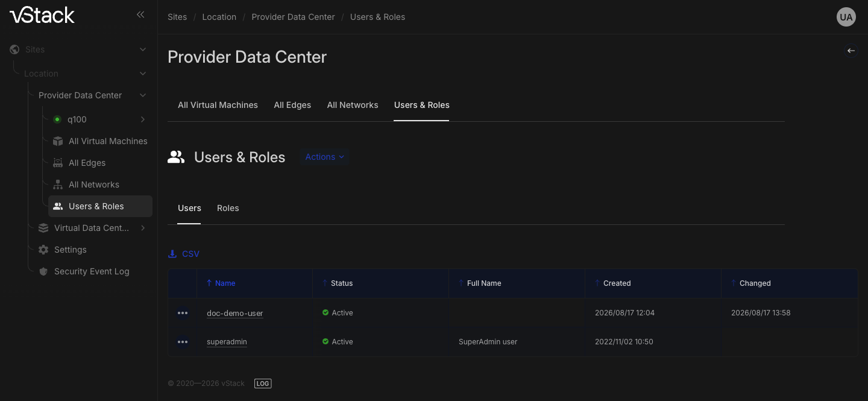Click the All Virtual Machines cube icon
This screenshot has width=868, height=401.
[58, 141]
